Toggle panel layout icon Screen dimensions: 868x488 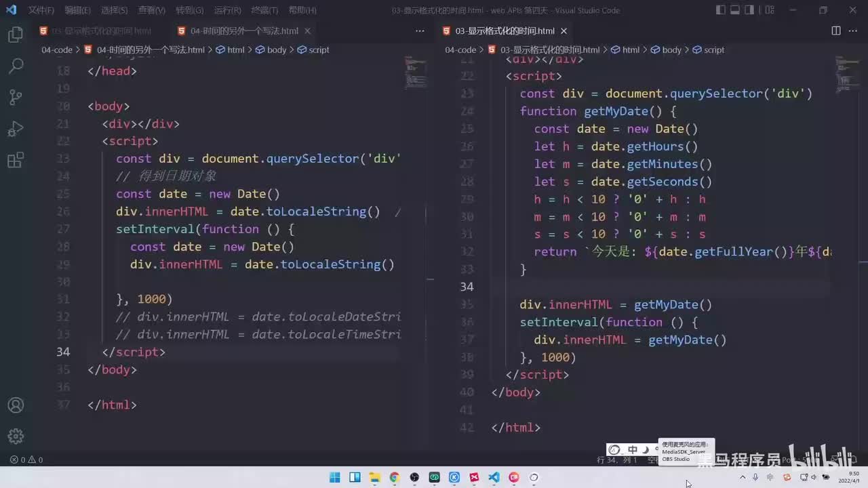(x=734, y=10)
